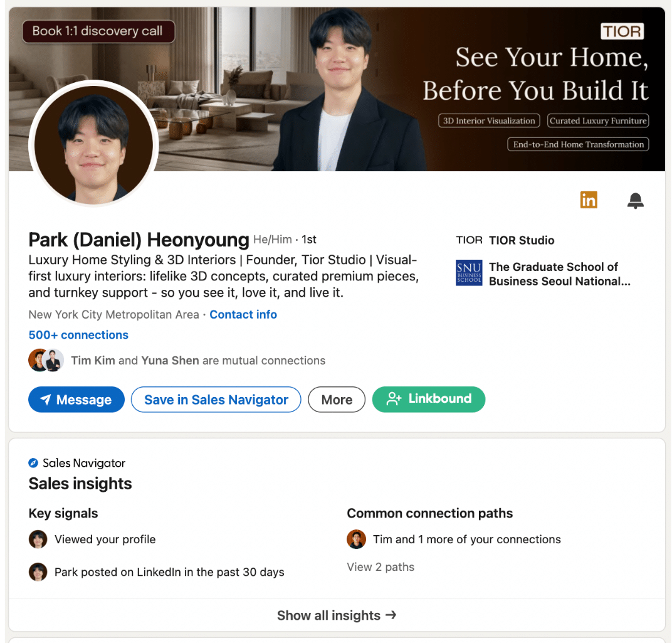This screenshot has width=672, height=643.
Task: Expand Show all insights
Action: 337,615
